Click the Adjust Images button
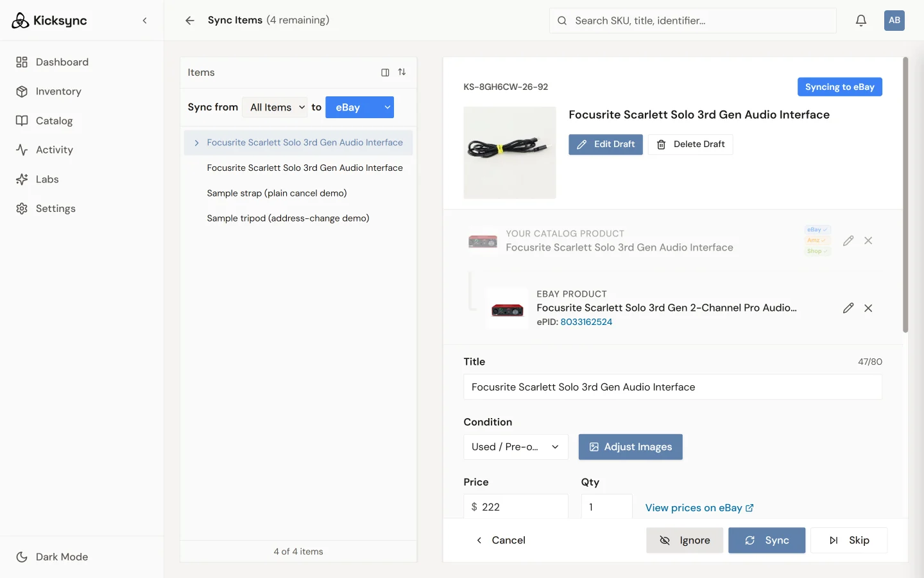 pos(631,447)
